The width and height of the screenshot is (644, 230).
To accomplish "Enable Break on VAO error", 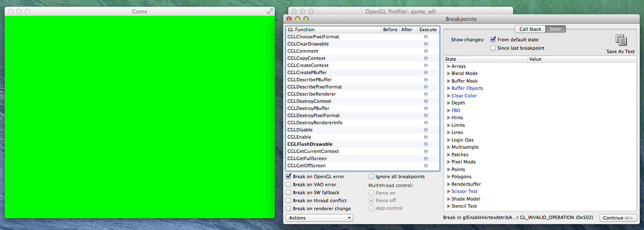I will pos(289,185).
